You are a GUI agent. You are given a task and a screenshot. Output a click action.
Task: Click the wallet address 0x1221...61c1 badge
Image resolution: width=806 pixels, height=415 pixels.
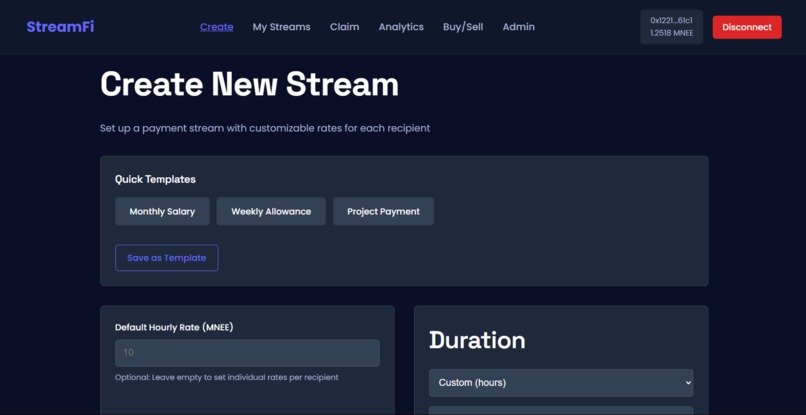[x=671, y=27]
